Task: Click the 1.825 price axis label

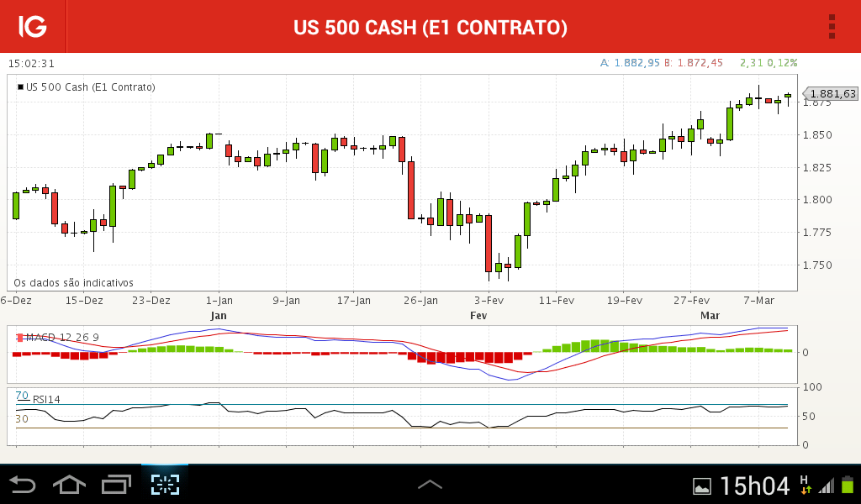Action: [x=817, y=167]
